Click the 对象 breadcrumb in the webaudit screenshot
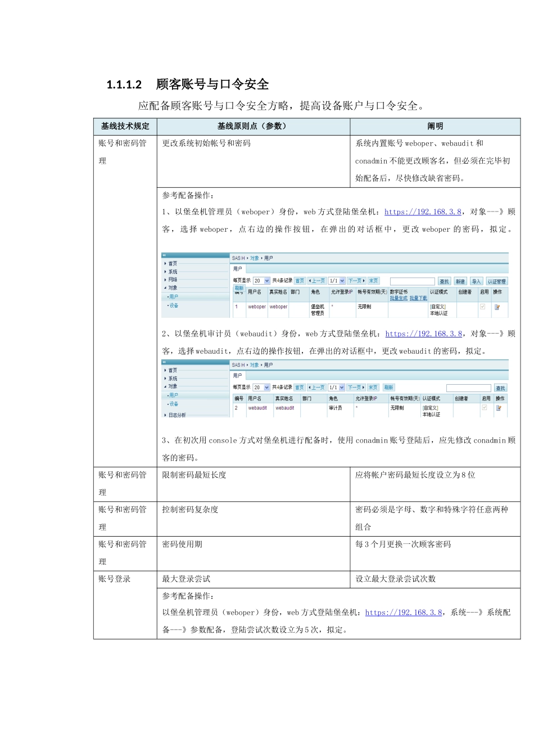 255,365
